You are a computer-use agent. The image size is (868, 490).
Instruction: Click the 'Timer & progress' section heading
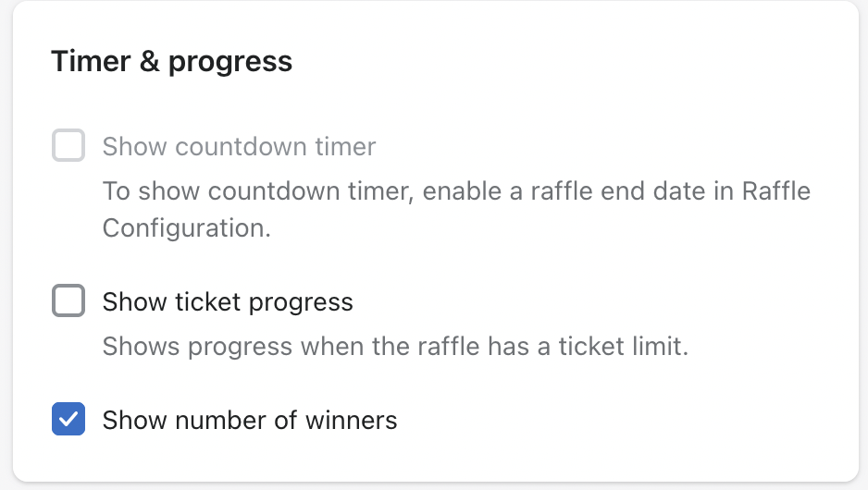click(x=171, y=61)
